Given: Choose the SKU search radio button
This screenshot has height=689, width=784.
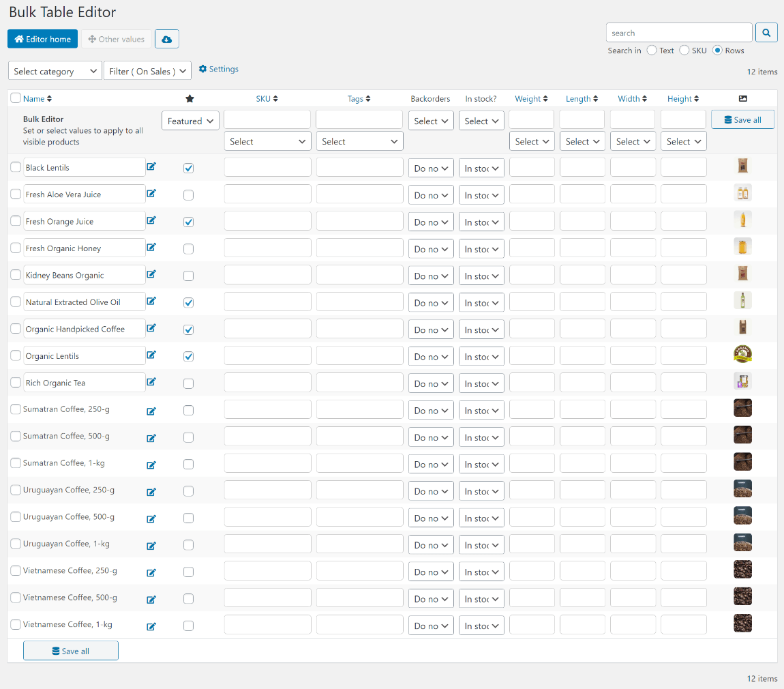Looking at the screenshot, I should pyautogui.click(x=684, y=50).
